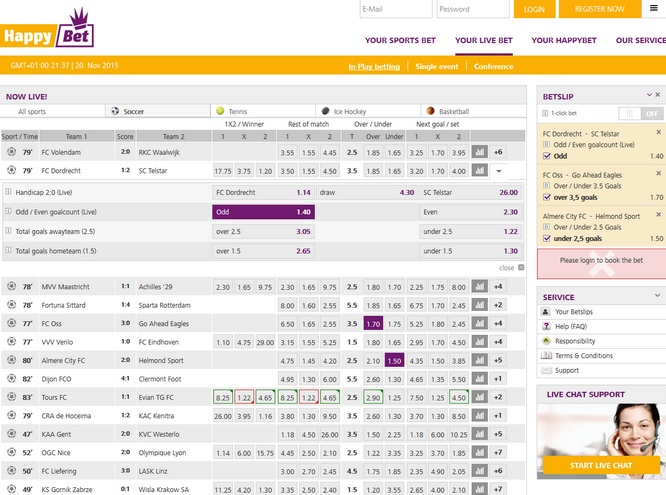Toggle the 1-click bet OFF switch

tap(641, 113)
